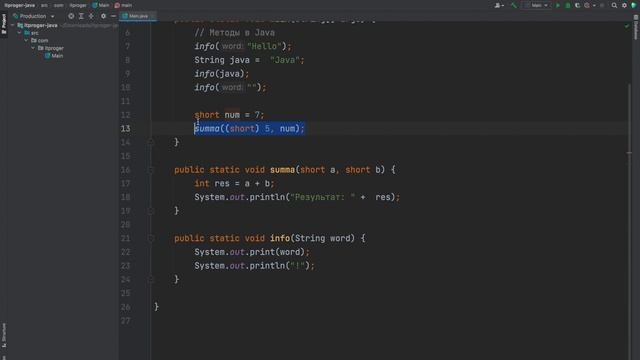Open the user account icon menu
The height and width of the screenshot is (360, 640).
click(498, 5)
